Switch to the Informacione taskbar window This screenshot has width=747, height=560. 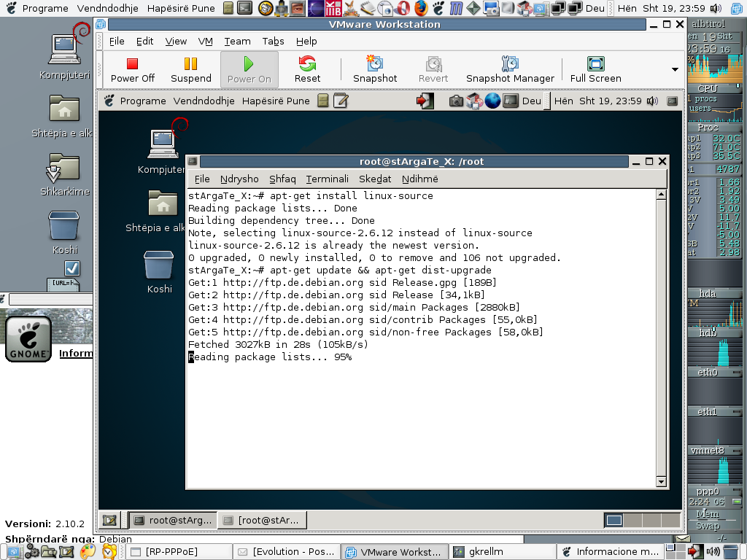pos(610,551)
